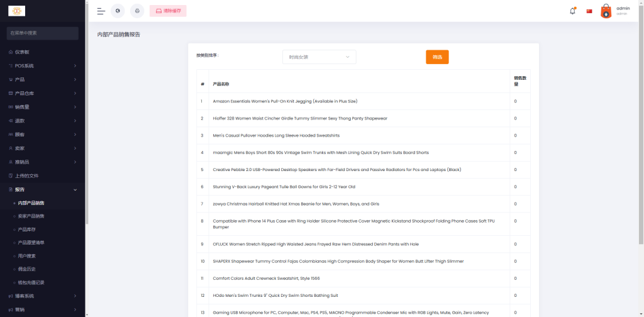Toggle the sidebar with the hamburger icon

[x=101, y=11]
